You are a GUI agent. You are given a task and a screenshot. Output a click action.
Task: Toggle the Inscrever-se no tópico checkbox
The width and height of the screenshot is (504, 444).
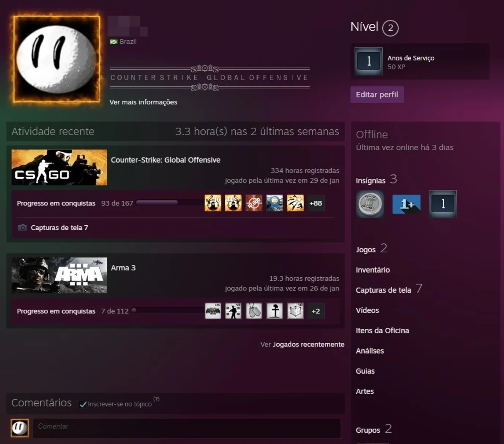(x=83, y=404)
